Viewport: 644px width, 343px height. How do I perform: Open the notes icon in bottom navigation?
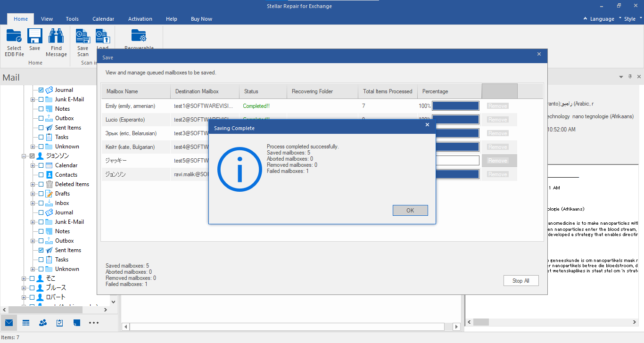[x=77, y=323]
